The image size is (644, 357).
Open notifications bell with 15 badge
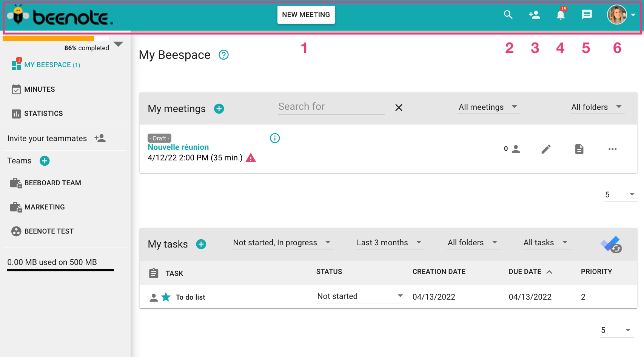click(561, 14)
